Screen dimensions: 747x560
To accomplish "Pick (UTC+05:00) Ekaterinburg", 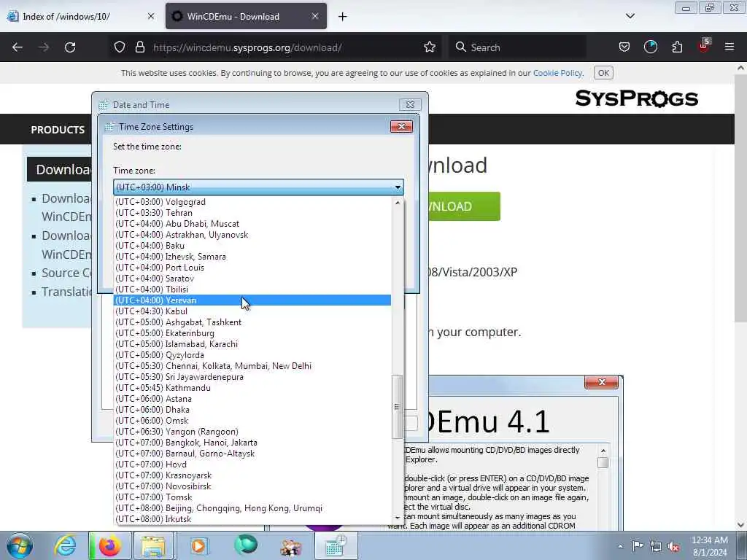I will coord(252,333).
